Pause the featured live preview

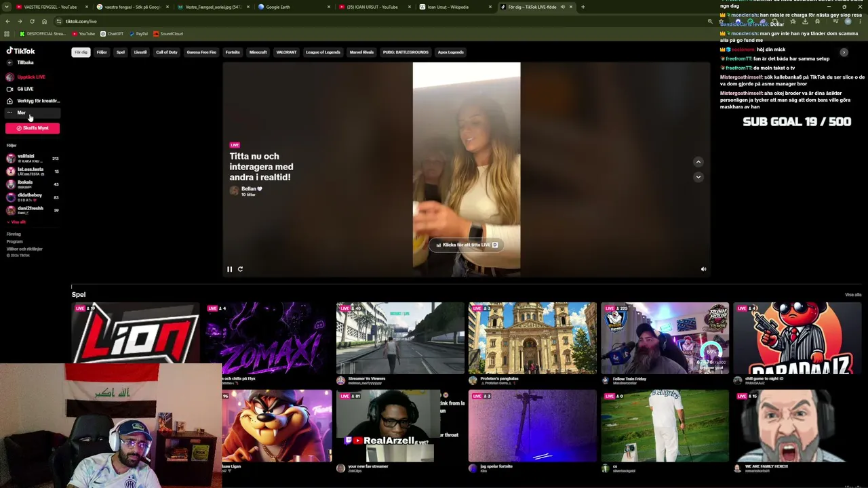[x=229, y=269]
